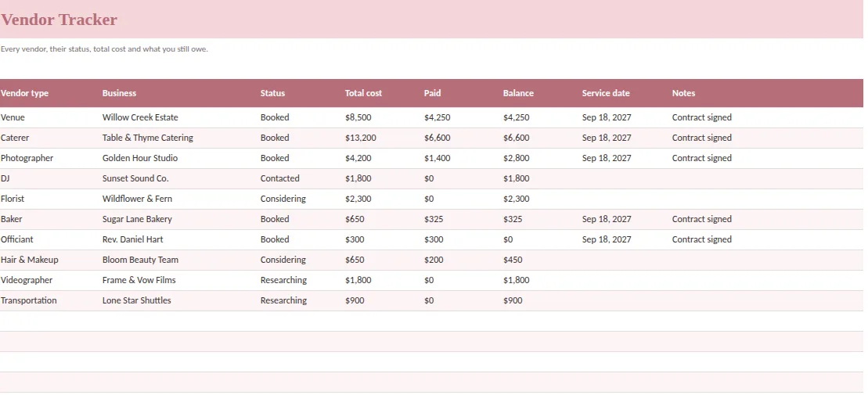
Task: Select the $0 balance cell for Officiant
Action: click(508, 239)
